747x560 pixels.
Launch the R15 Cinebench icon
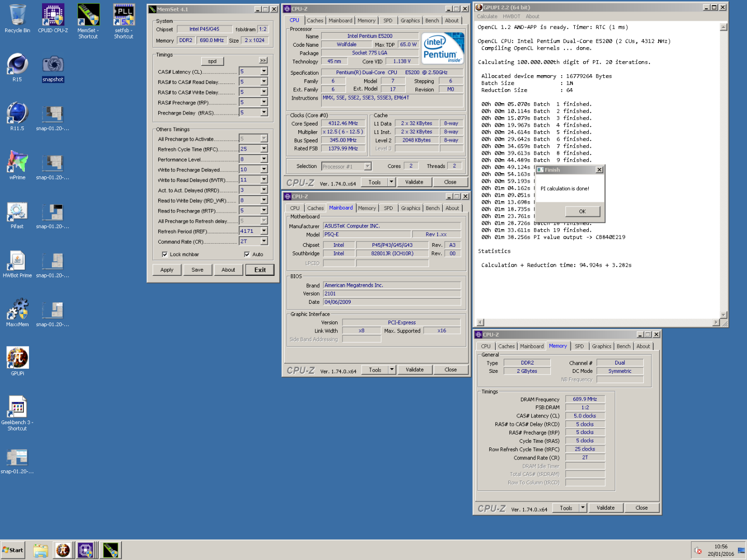pyautogui.click(x=17, y=67)
